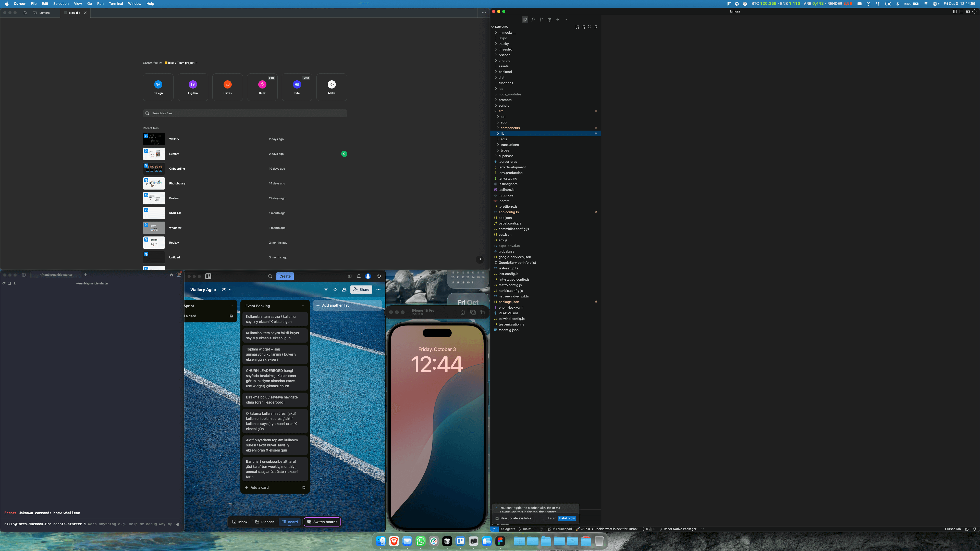Screen dimensions: 980x551
Task: Click Later on the update notification
Action: [x=552, y=518]
